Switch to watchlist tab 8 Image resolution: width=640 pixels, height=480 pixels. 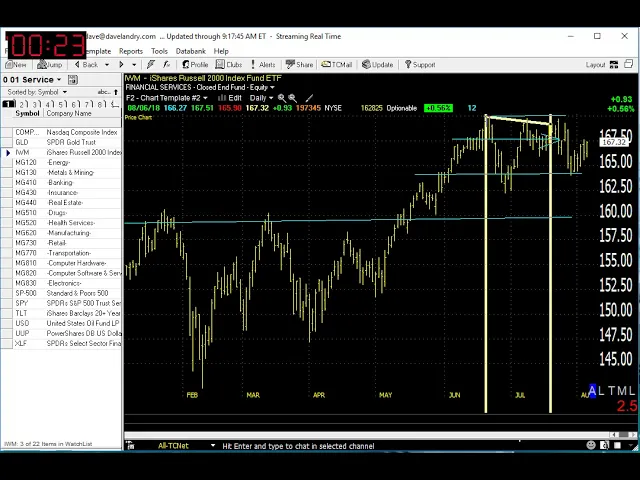pyautogui.click(x=102, y=104)
